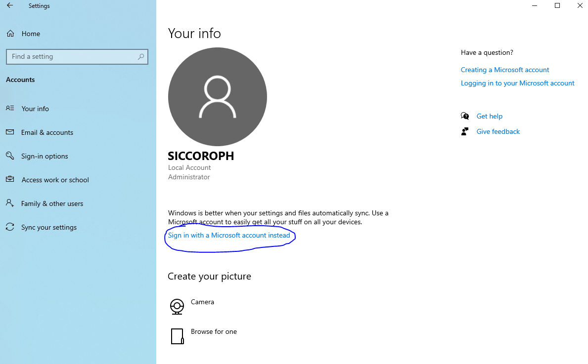Select the Camera option to create a picture
Viewport: 588px width, 364px height.
[x=202, y=302]
